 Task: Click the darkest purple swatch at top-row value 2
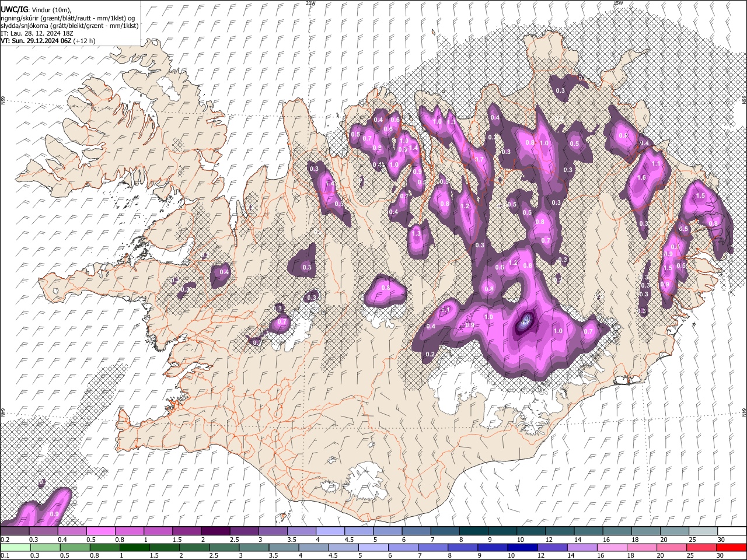(x=215, y=531)
